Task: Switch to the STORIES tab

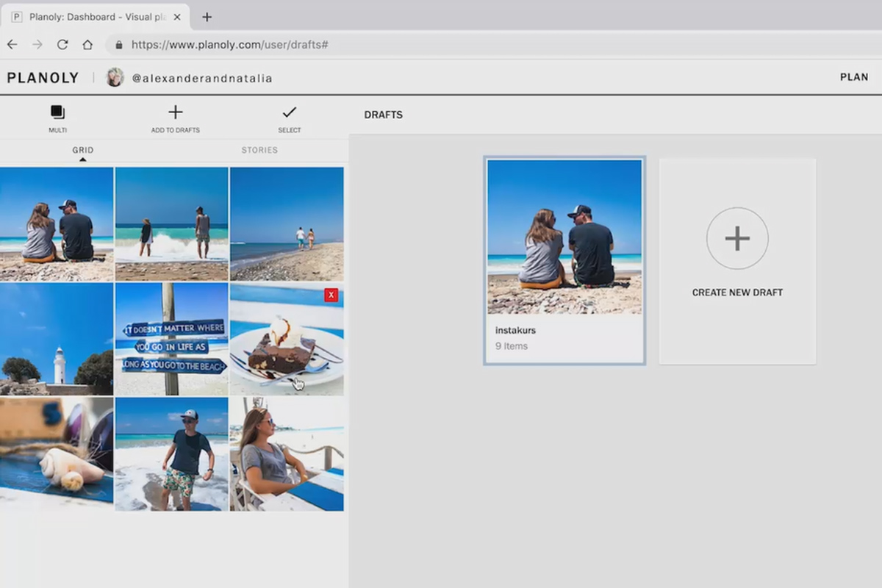Action: tap(259, 150)
